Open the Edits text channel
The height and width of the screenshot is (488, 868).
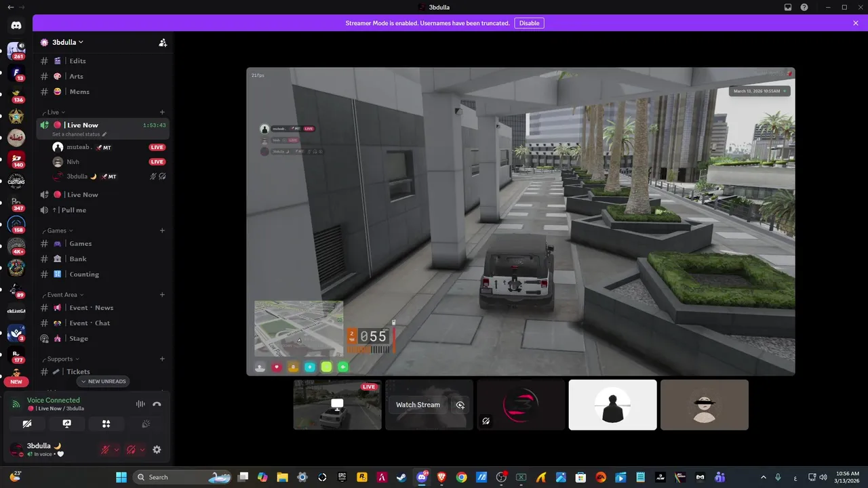click(103, 61)
